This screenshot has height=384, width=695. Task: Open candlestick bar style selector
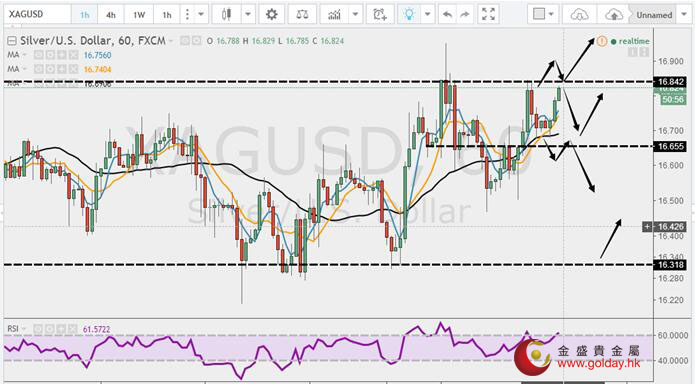click(226, 15)
